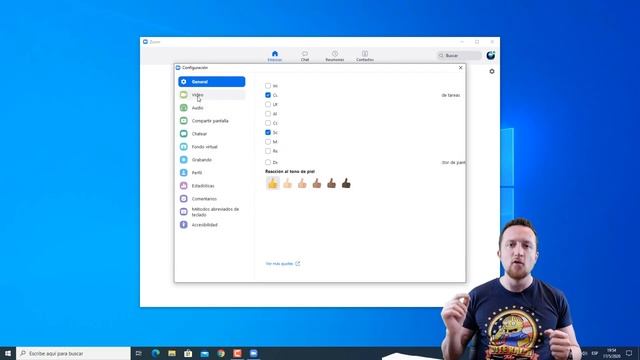
Task: Click the Fondo virtual sidebar icon
Action: tap(184, 147)
